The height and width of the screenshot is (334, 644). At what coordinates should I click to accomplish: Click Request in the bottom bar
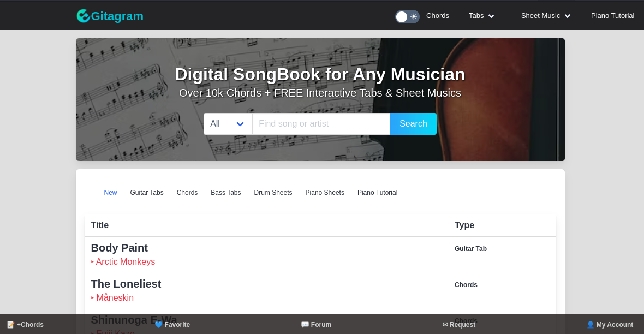(459, 325)
